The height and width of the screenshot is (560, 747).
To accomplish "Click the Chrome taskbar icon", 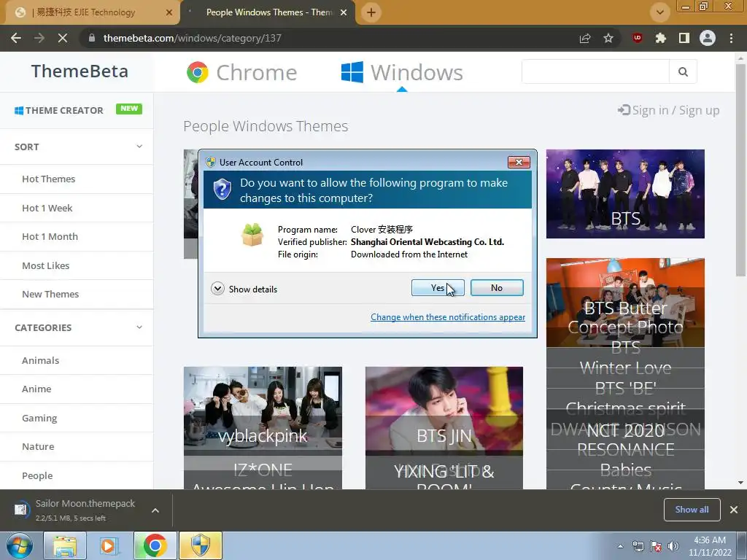I will coord(155,545).
